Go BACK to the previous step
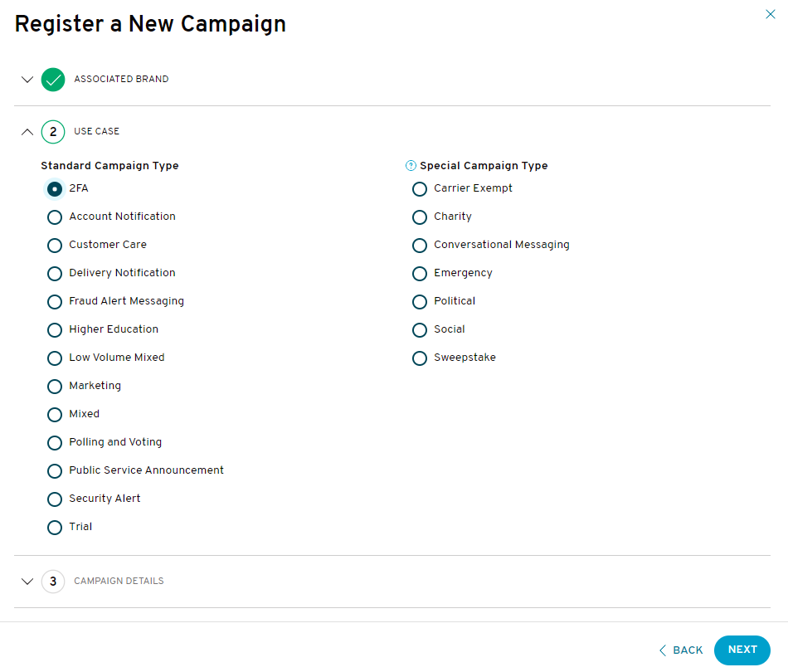 [681, 650]
